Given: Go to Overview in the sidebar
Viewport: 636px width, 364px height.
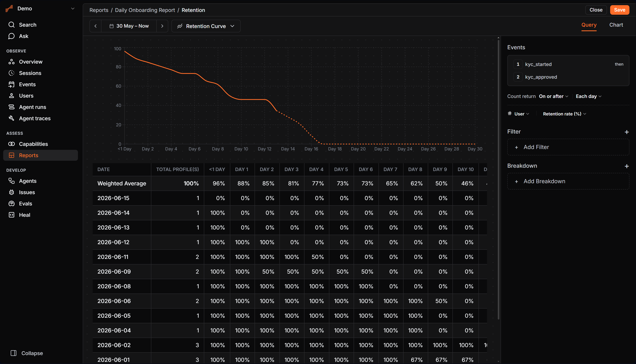Looking at the screenshot, I should click(41, 62).
